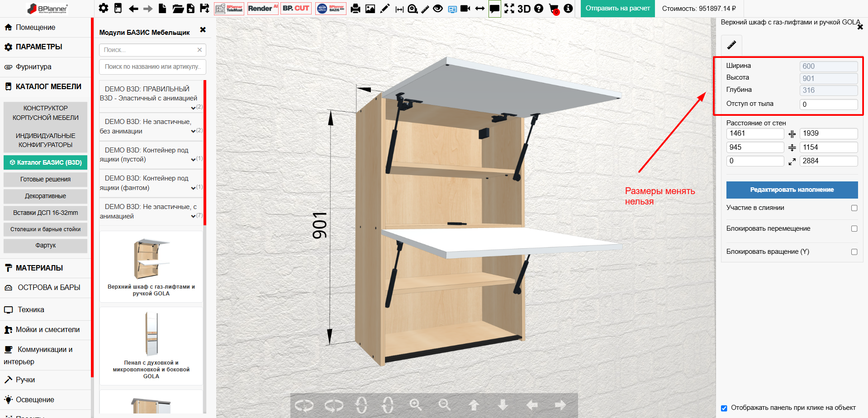This screenshot has height=418, width=868.
Task: Uncheck 'Отображать панель при клике на объект'
Action: click(x=724, y=408)
